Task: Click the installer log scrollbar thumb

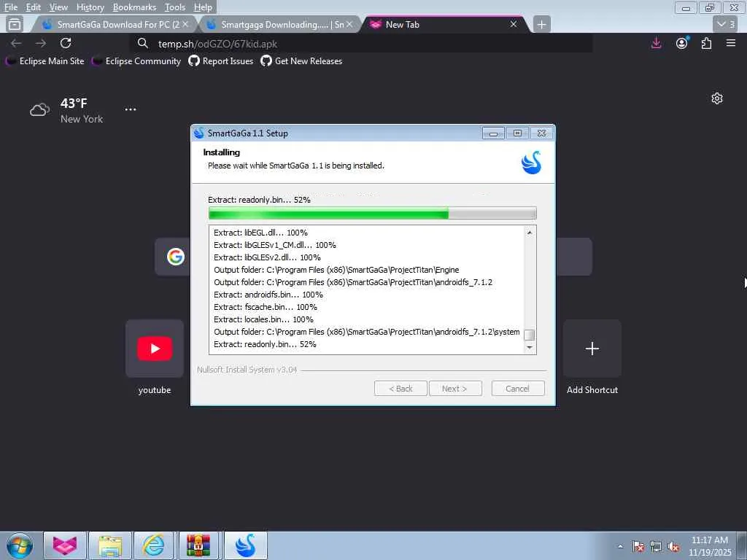Action: pos(530,335)
